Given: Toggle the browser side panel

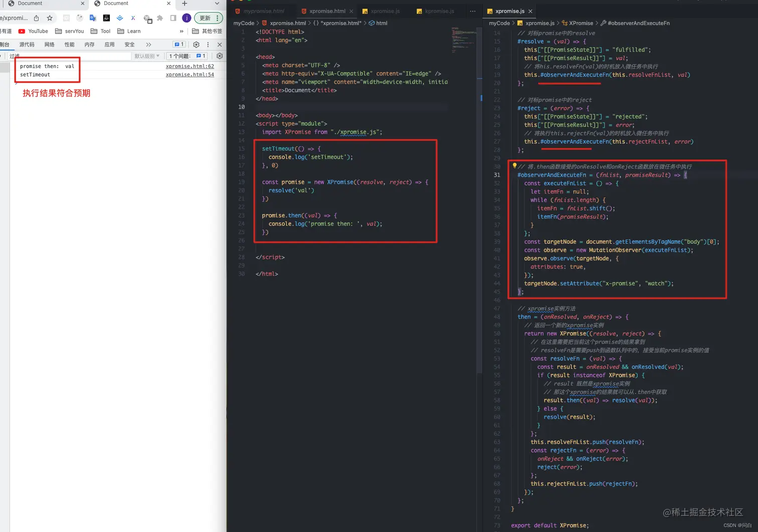Looking at the screenshot, I should [x=173, y=18].
